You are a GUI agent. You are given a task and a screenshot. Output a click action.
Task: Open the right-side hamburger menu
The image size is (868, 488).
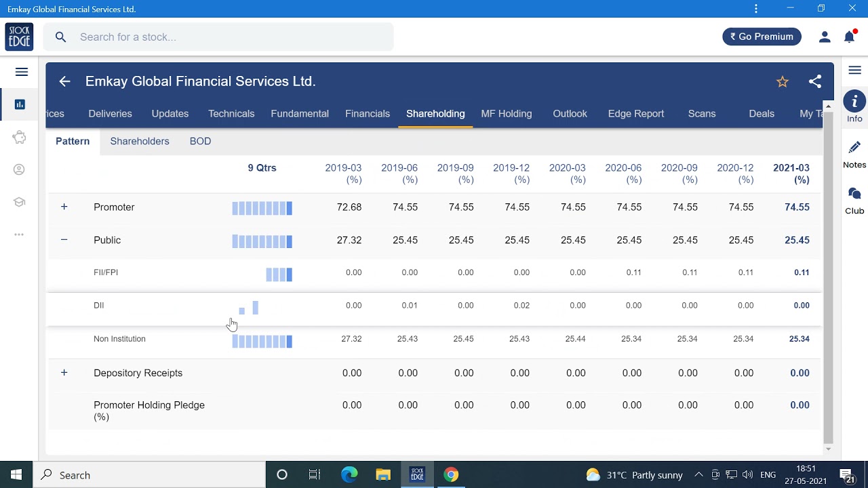(x=854, y=70)
